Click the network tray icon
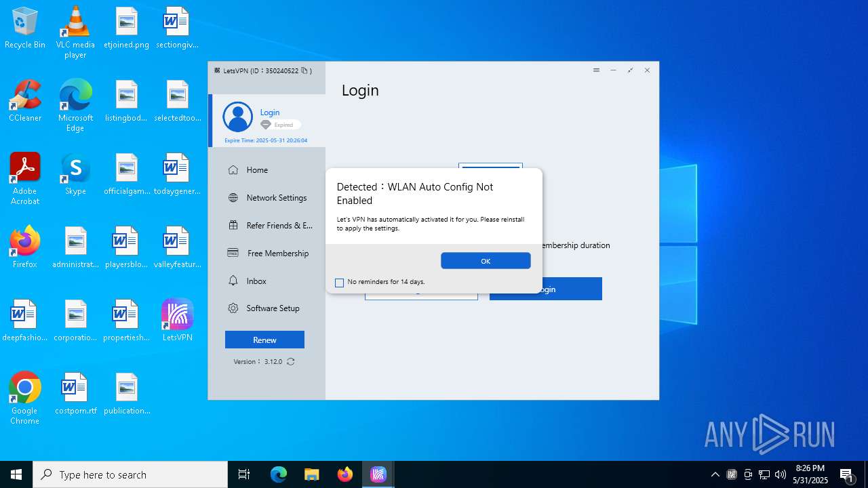Viewport: 868px width, 488px height. point(764,474)
